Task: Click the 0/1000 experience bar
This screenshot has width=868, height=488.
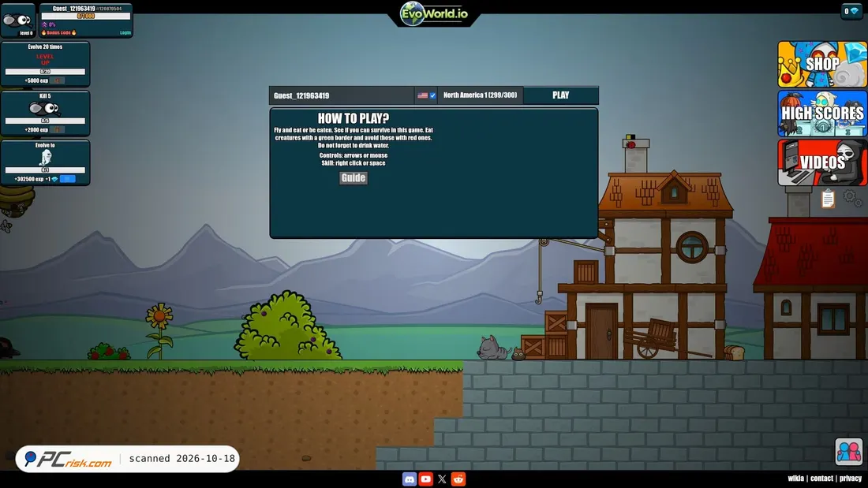Action: click(86, 17)
